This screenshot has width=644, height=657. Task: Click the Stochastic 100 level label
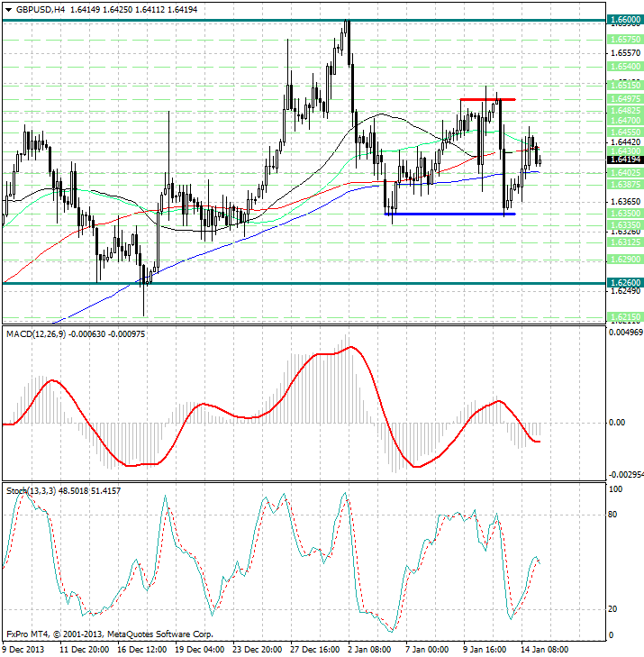click(615, 489)
